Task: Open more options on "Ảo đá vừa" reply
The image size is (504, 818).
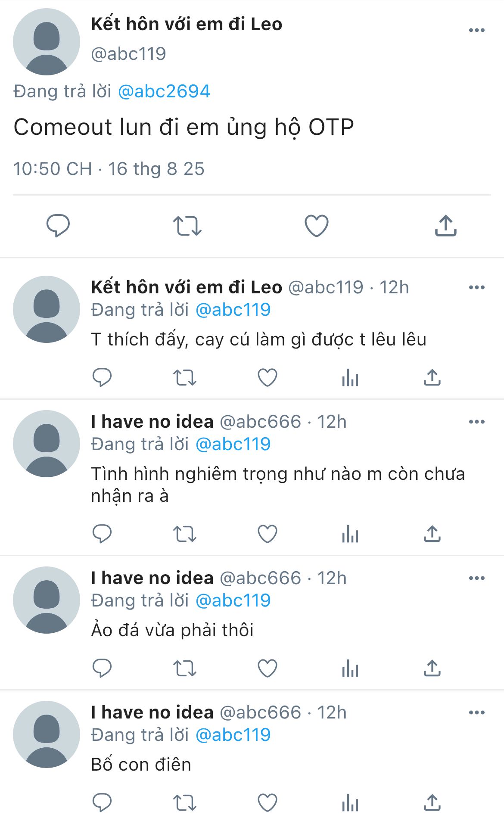Action: pyautogui.click(x=476, y=578)
